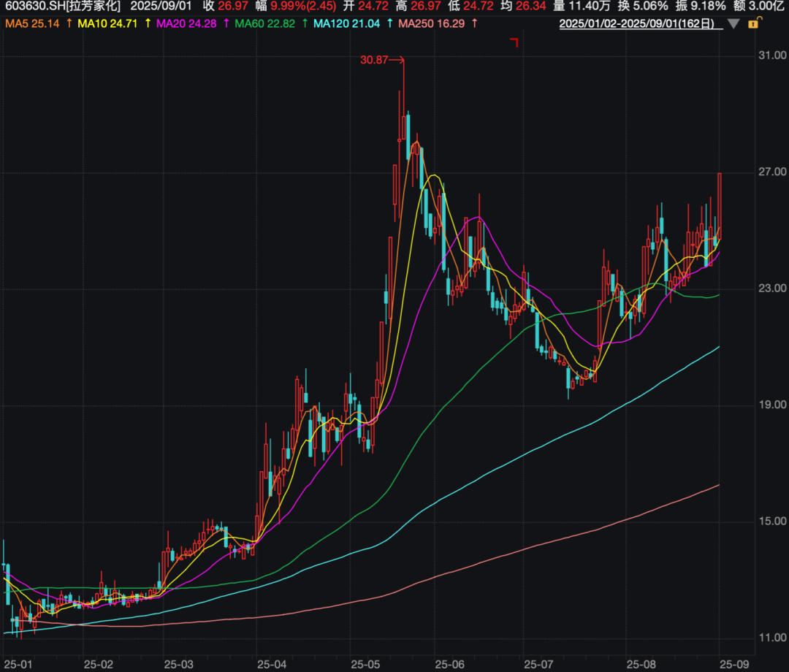Click the yellow arrow next to MA10 24.71
This screenshot has height=672, width=789.
click(147, 23)
